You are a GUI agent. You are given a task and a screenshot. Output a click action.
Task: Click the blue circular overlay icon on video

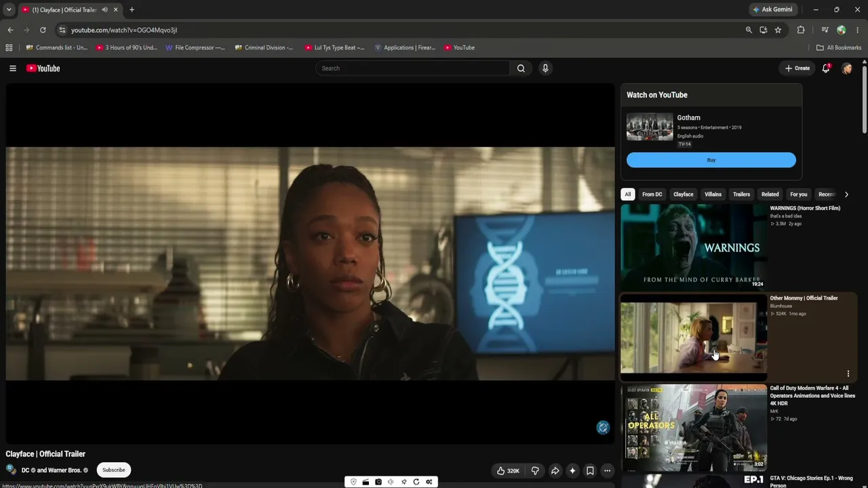tap(603, 427)
